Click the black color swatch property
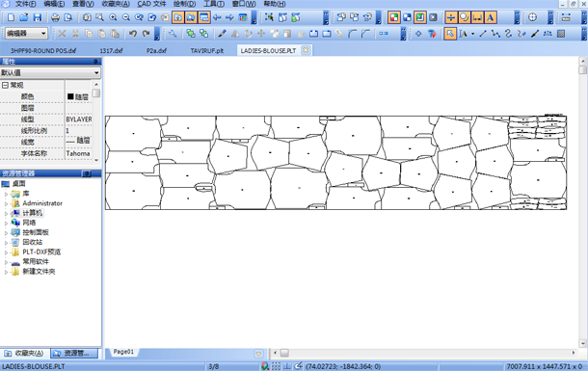This screenshot has height=371, width=588. point(70,96)
